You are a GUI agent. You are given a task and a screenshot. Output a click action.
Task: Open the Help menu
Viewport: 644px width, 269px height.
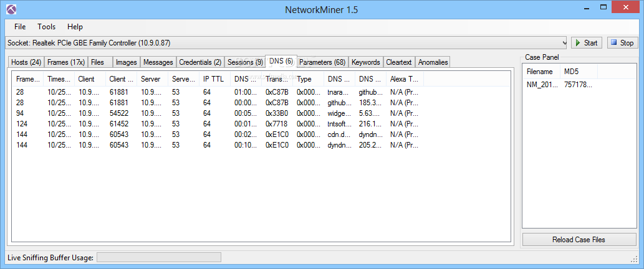(x=75, y=27)
